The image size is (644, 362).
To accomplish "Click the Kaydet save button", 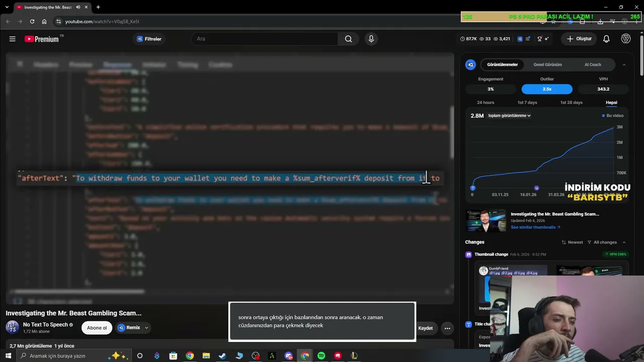I will 425,328.
